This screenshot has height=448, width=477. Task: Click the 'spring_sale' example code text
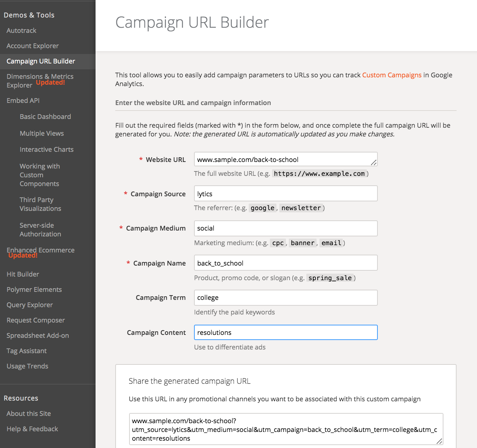tap(330, 278)
